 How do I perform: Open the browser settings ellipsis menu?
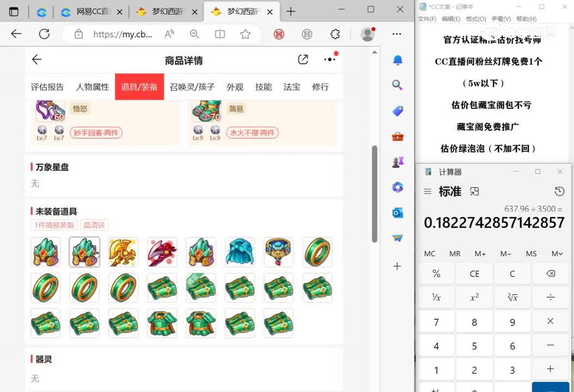[397, 34]
